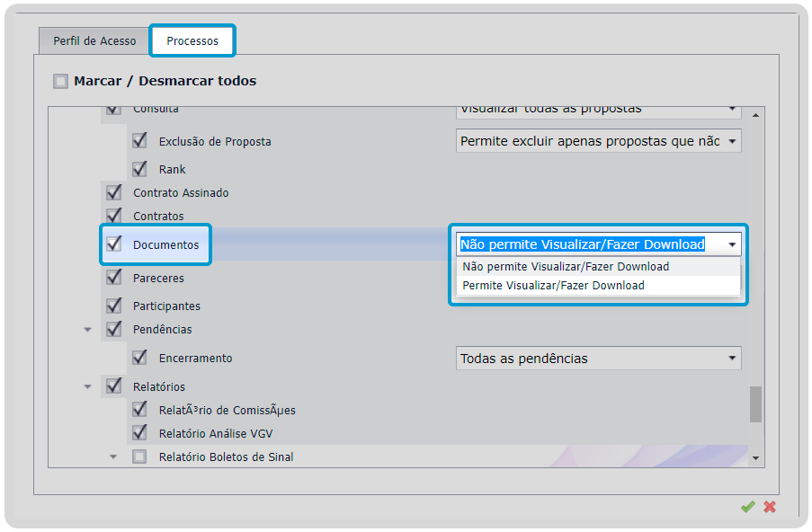
Task: Select the Relatório Boletos de Sinal label
Action: coord(226,457)
